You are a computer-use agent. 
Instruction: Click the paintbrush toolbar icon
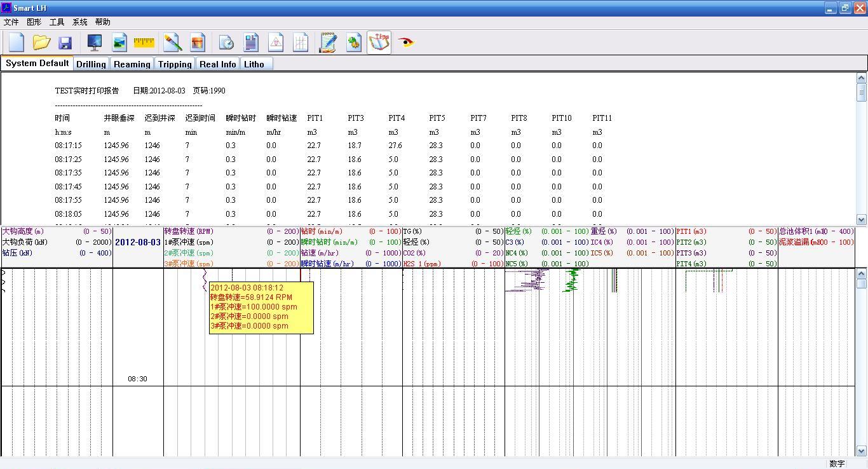172,43
